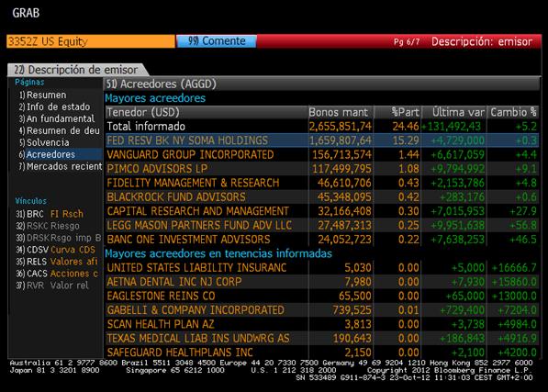The image size is (548, 392).
Task: Select LEGG MASON PARTNERS FUND ADV LLC
Action: 321,225
